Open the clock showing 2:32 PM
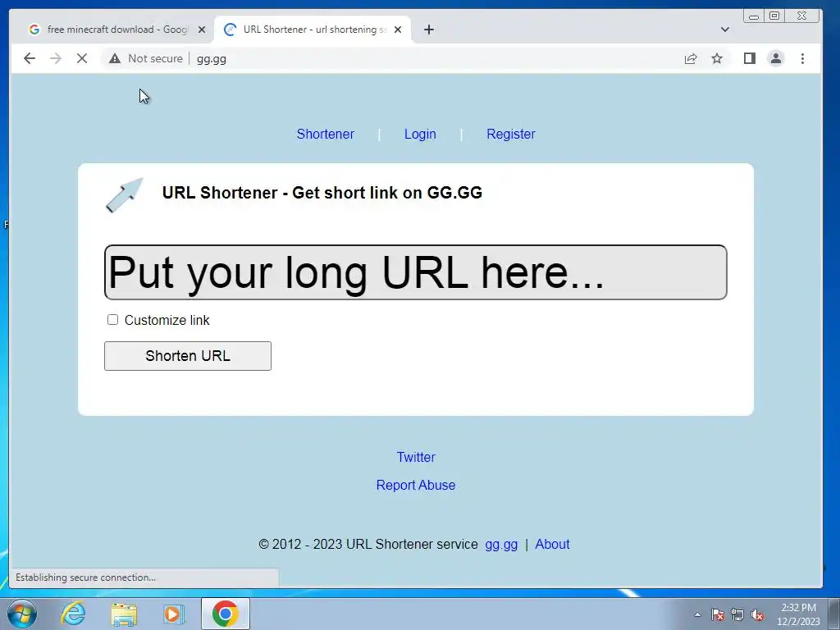Screen dimensions: 840x630 tap(798, 614)
